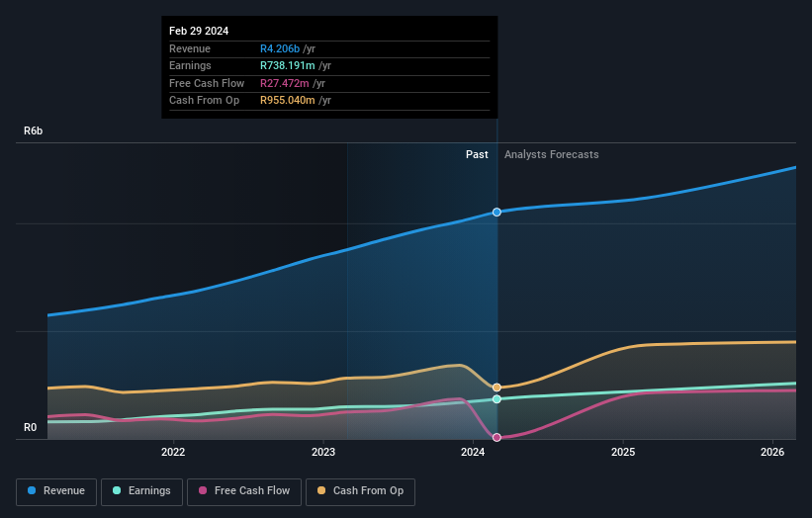Click the R4.206b revenue value

[280, 48]
